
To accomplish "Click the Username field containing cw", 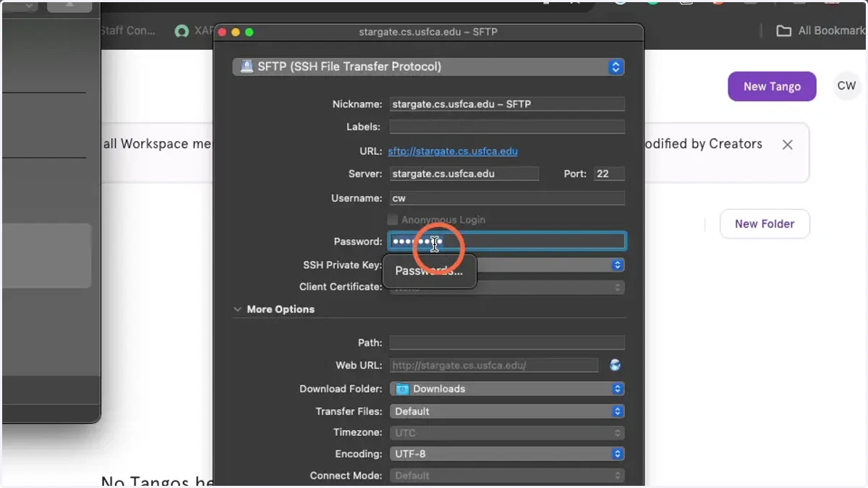I will tap(506, 198).
